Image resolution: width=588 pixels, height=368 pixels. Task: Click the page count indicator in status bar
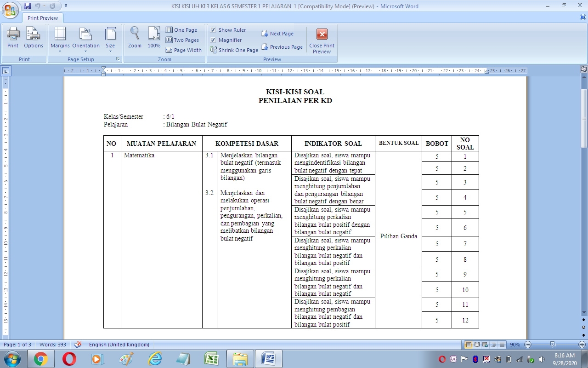(x=17, y=345)
